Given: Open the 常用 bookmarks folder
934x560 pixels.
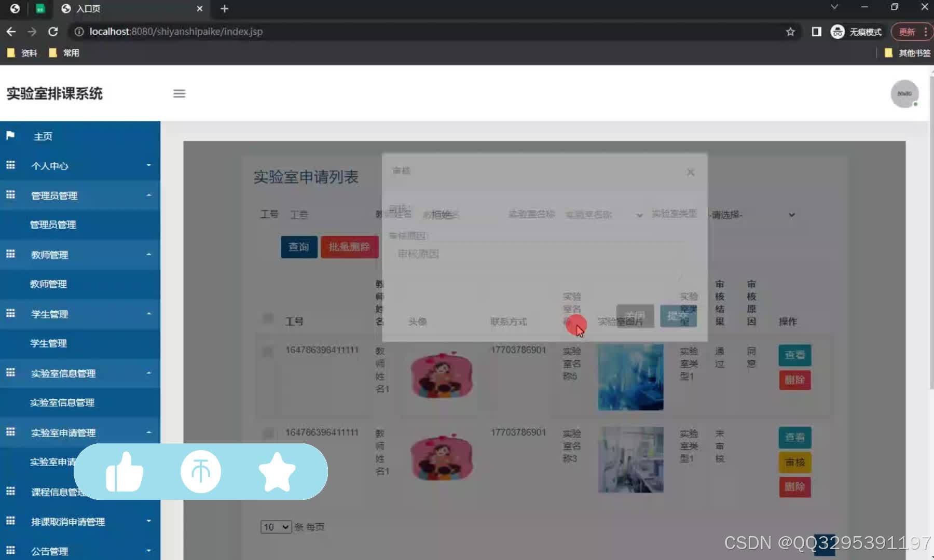Looking at the screenshot, I should pos(64,53).
